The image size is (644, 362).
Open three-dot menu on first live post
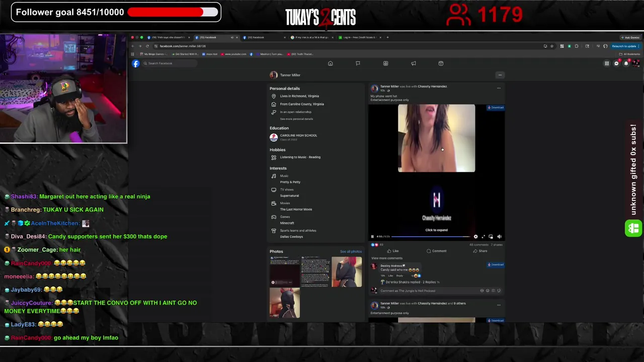pyautogui.click(x=499, y=88)
